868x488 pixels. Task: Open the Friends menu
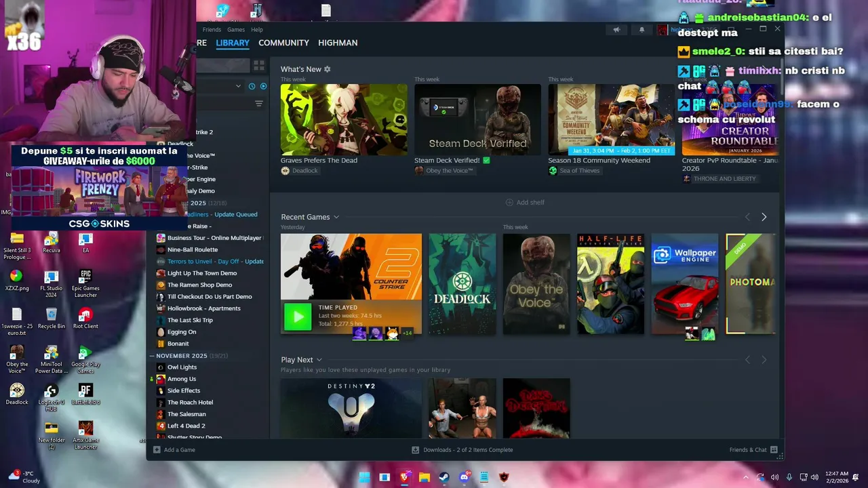pyautogui.click(x=212, y=30)
